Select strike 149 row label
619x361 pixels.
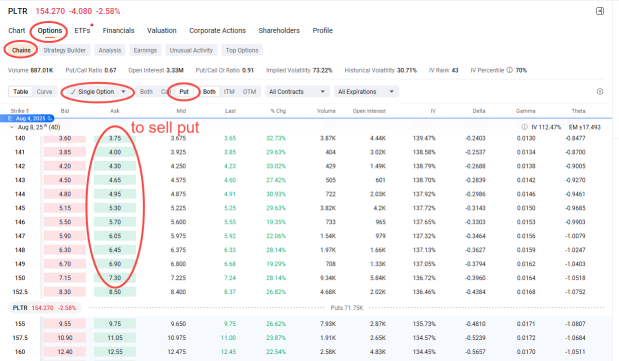(20, 264)
